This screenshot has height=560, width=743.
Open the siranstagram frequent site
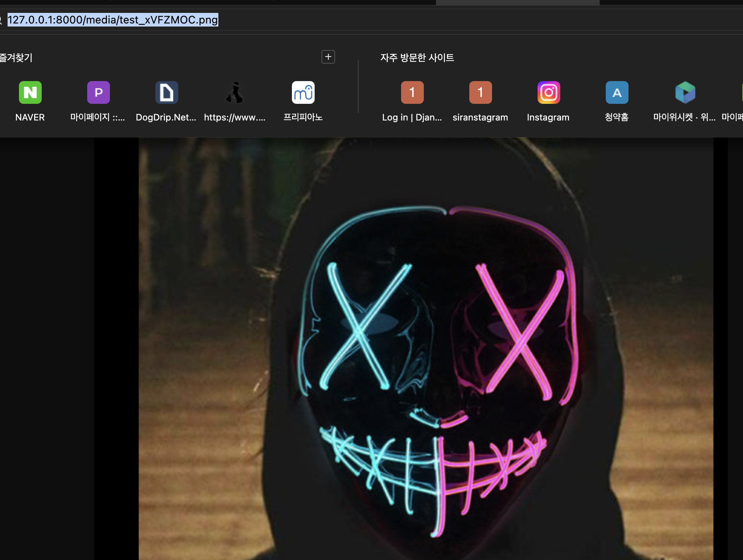480,92
